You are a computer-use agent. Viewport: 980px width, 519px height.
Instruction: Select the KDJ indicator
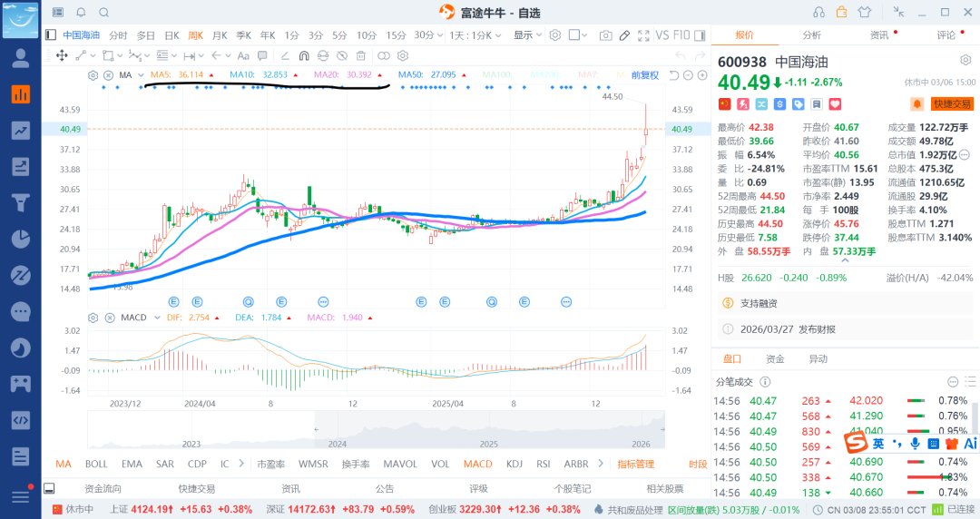point(514,464)
